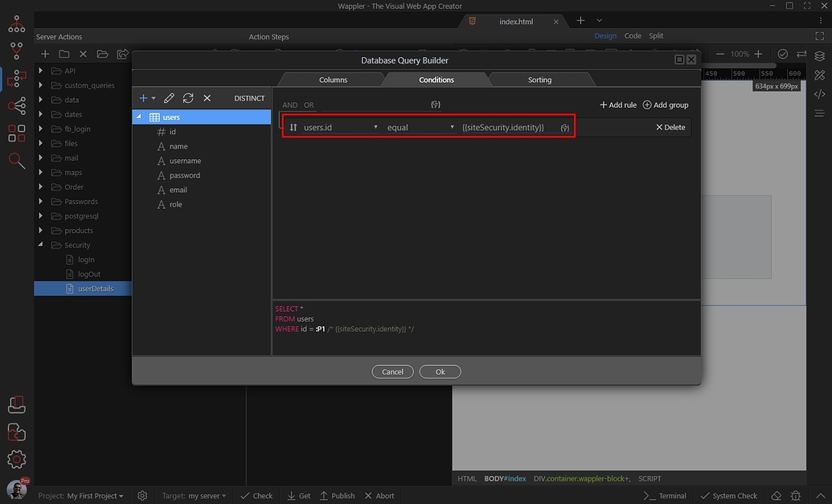The image size is (832, 504).
Task: Click Add rule
Action: [x=618, y=105]
